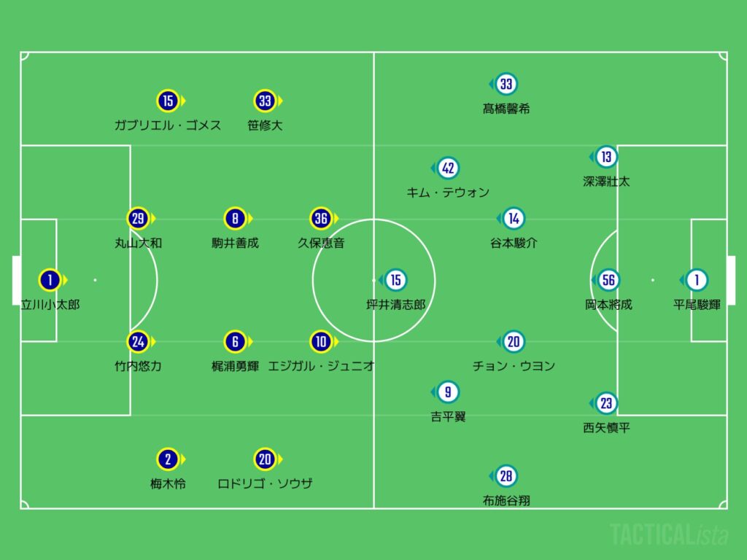Screen dimensions: 747x560
Task: Select yellow goalkeeper marker number 1
Action: click(50, 280)
